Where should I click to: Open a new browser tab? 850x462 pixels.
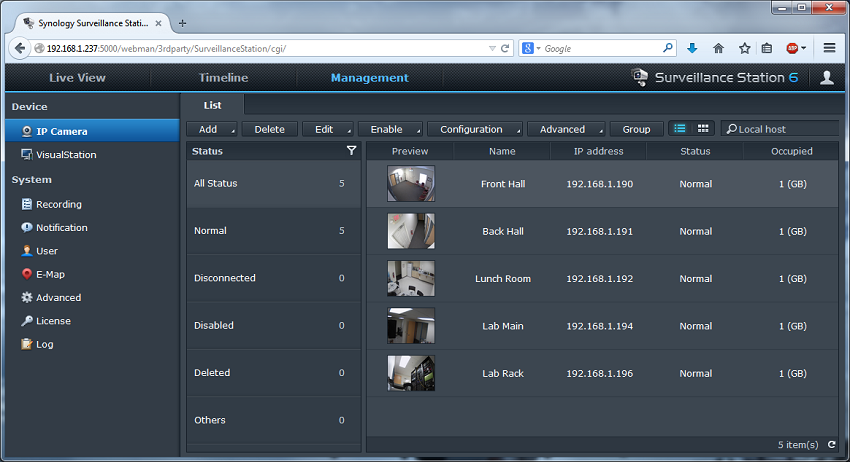pos(183,23)
